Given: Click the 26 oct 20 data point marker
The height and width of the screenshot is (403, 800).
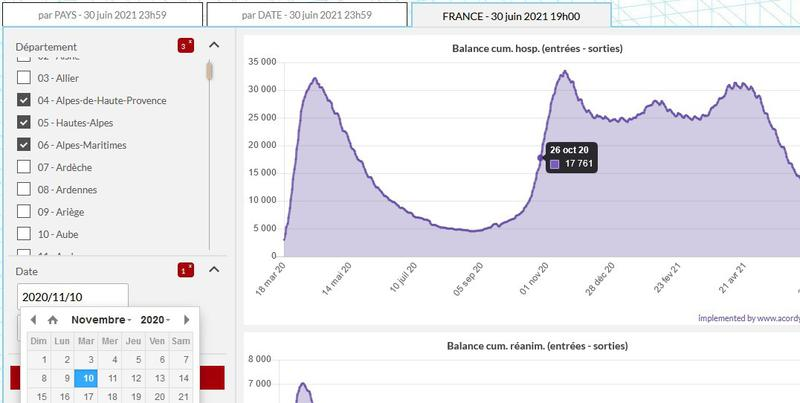Looking at the screenshot, I should tap(541, 158).
